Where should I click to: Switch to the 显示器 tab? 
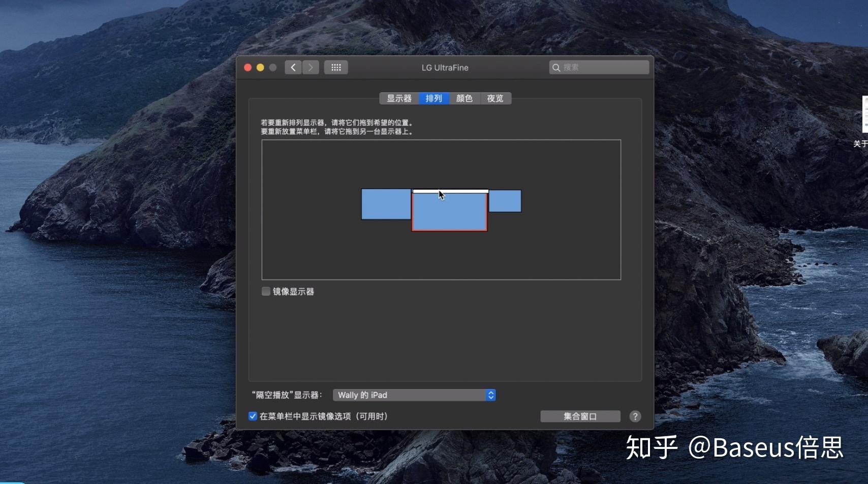point(398,98)
